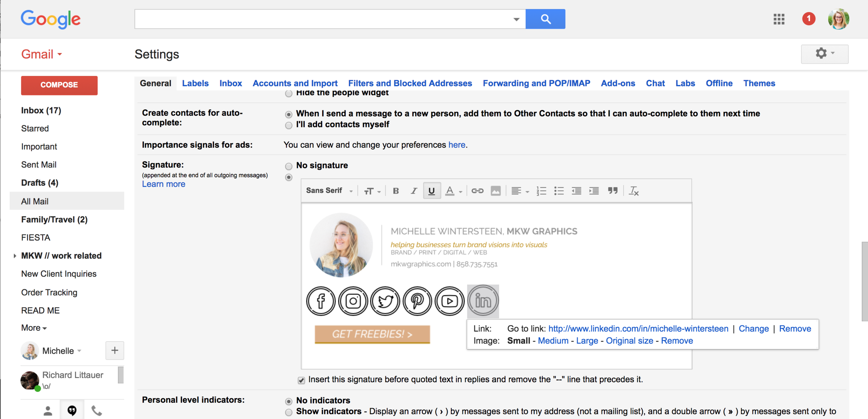Insert an image into the signature

point(495,191)
